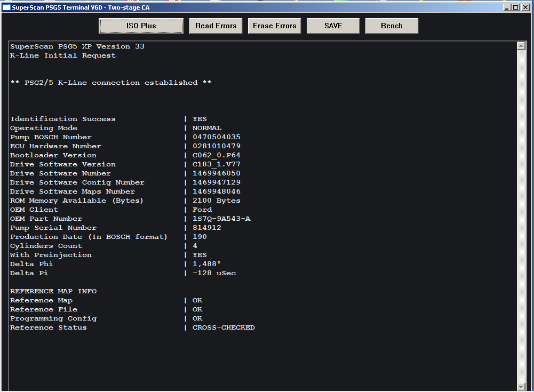Minimize the SuperScan PSG5 Terminal window

pyautogui.click(x=507, y=7)
